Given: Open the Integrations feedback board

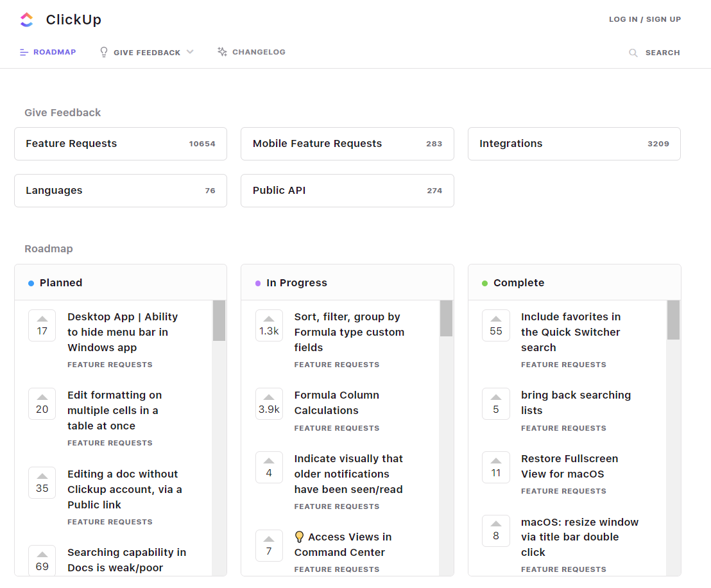Looking at the screenshot, I should pos(574,143).
